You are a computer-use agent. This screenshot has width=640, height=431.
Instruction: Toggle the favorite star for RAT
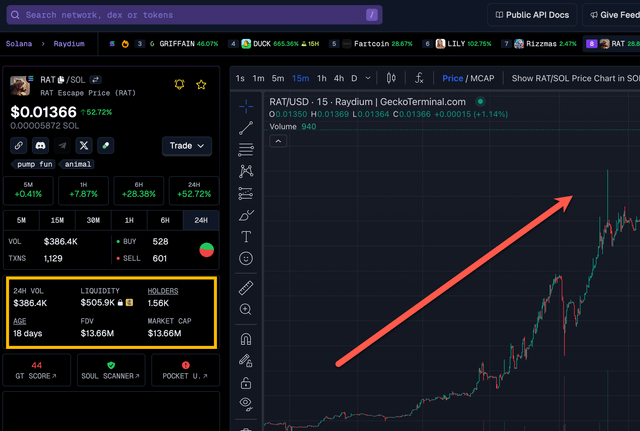pos(201,85)
